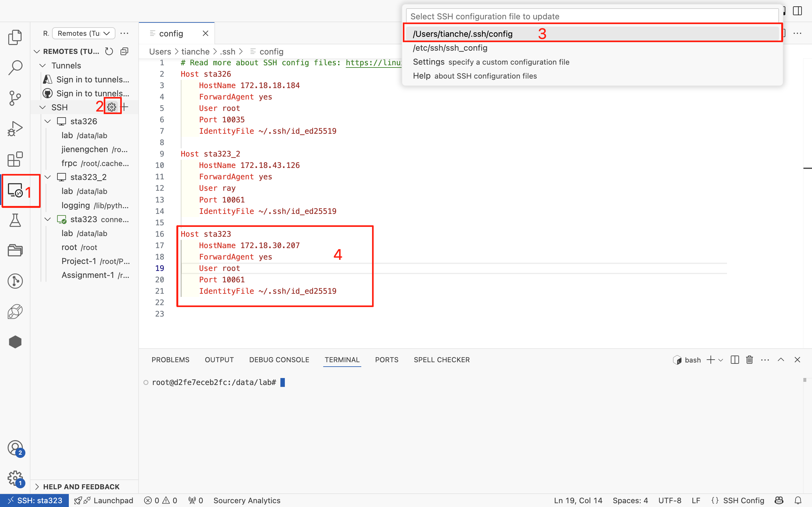Viewport: 812px width, 507px height.
Task: Click the SSH configuration file input field
Action: point(592,16)
